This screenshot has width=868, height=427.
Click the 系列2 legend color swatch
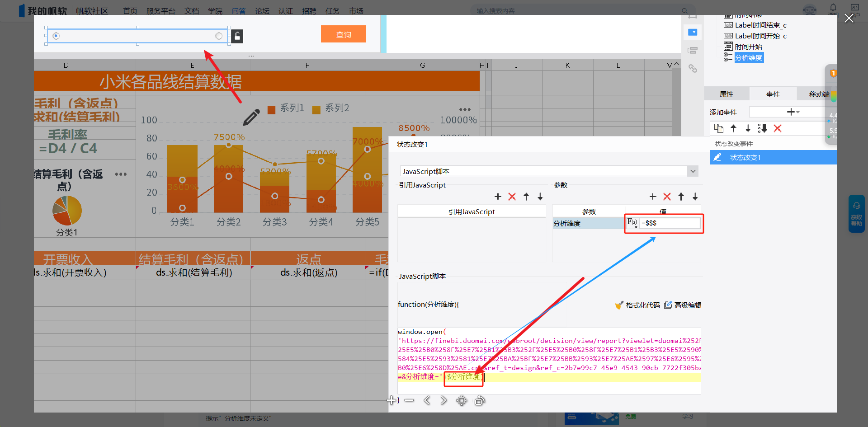(x=316, y=110)
